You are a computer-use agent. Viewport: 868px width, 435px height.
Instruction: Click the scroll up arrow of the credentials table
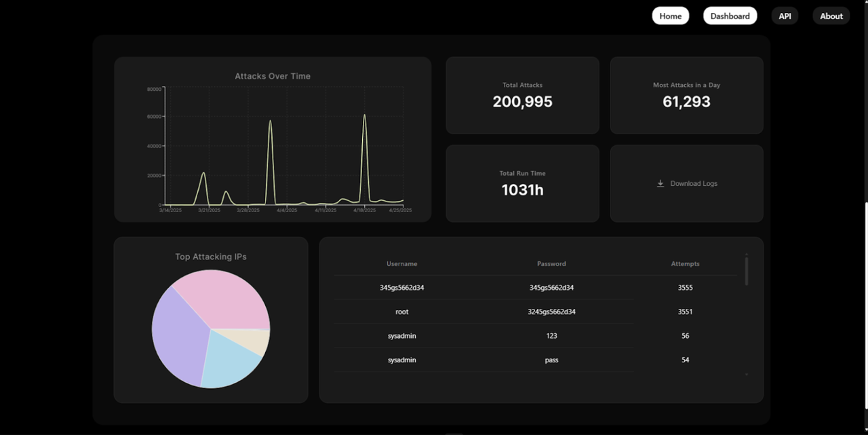tap(747, 254)
